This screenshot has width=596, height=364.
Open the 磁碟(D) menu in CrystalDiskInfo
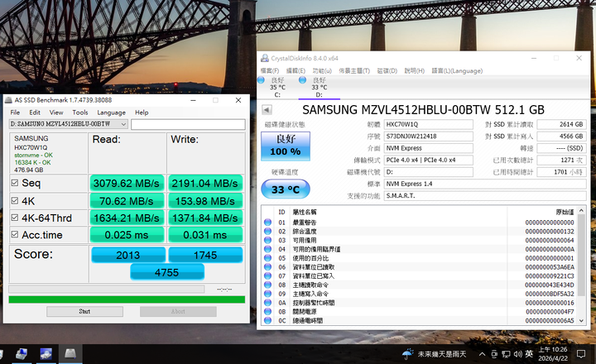(x=387, y=70)
